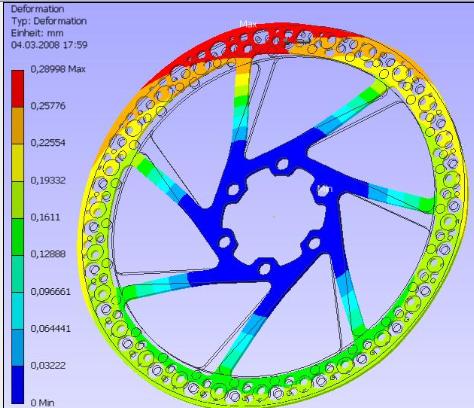
Task: Click the 0,1611 legend value
Action: pyautogui.click(x=45, y=217)
